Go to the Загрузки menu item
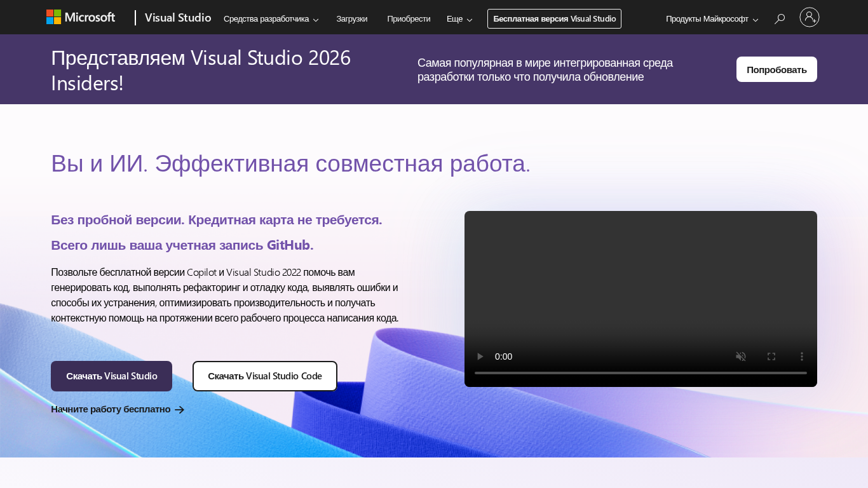 point(351,19)
